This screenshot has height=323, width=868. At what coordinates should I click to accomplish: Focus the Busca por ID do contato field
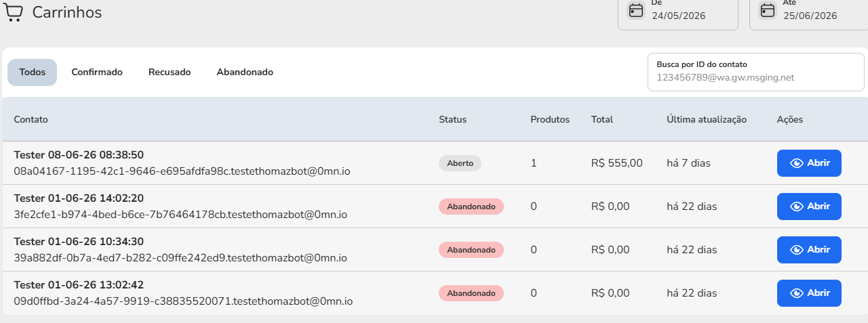(x=756, y=72)
